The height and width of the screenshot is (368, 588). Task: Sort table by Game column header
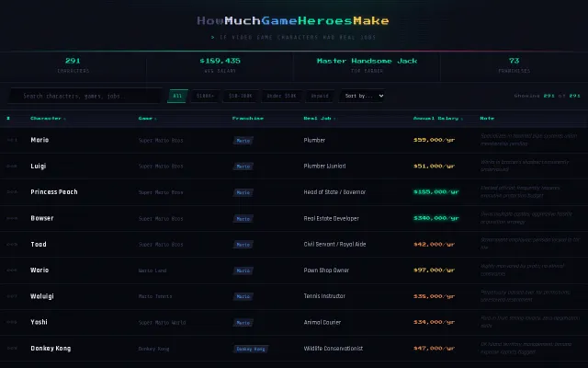pyautogui.click(x=147, y=119)
